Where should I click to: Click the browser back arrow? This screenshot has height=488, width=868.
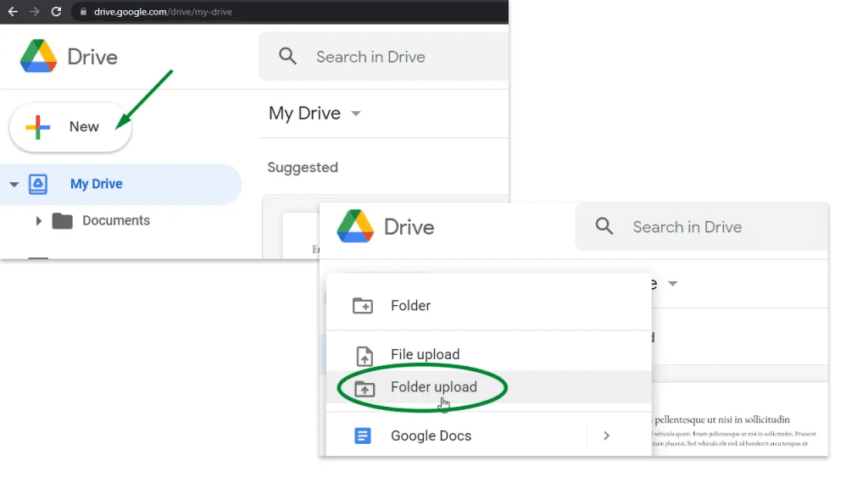click(13, 12)
